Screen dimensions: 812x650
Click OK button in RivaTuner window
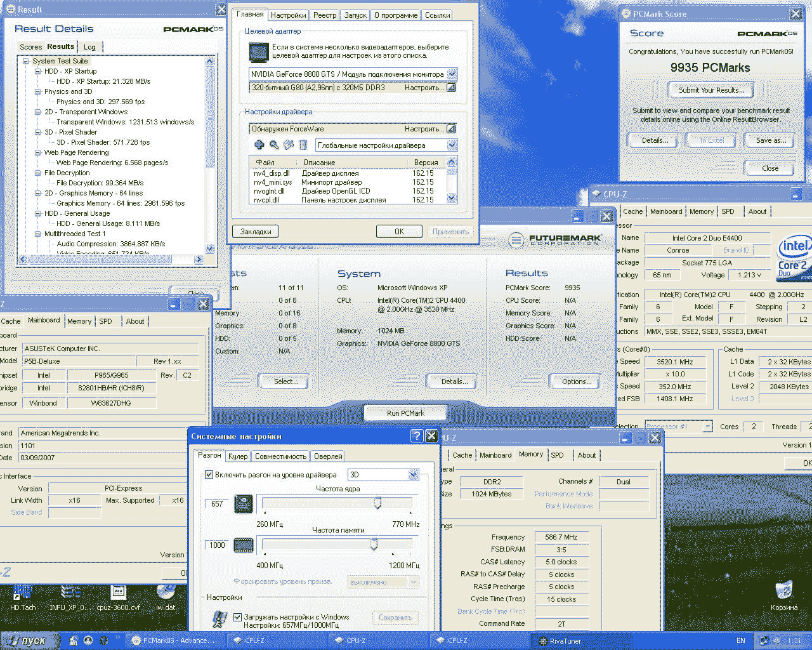click(399, 232)
